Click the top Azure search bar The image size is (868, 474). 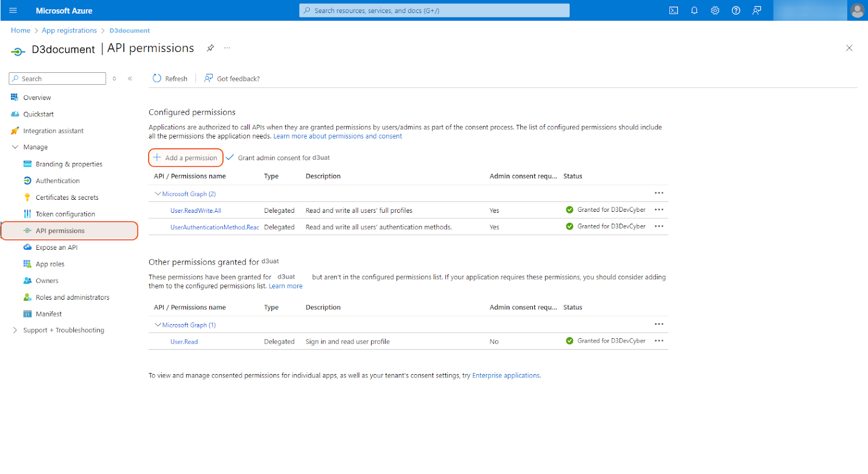click(x=434, y=10)
